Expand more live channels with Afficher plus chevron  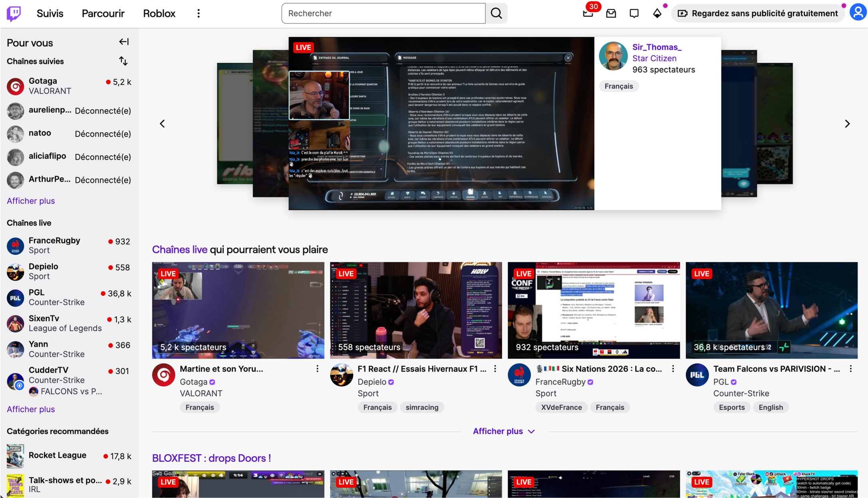click(x=504, y=431)
